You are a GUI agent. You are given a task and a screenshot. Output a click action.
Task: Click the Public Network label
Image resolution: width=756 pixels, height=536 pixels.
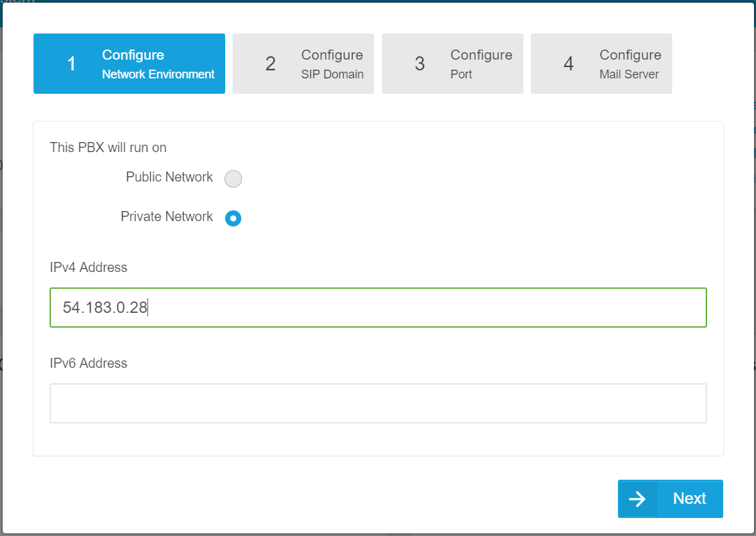tap(170, 177)
